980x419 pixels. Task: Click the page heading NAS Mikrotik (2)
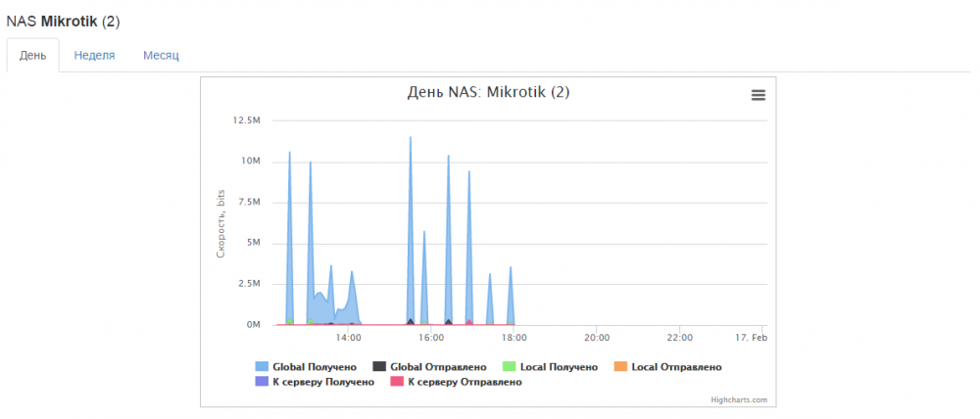[64, 21]
